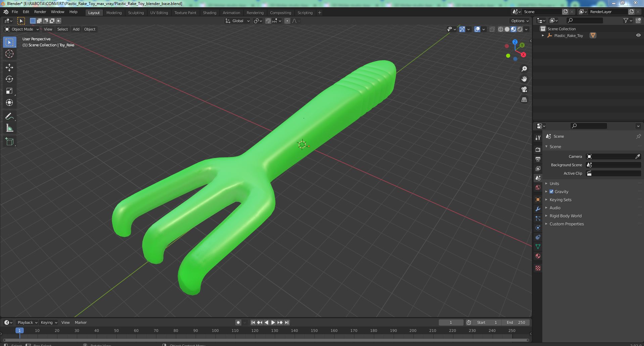The width and height of the screenshot is (644, 346).
Task: Open the Object properties tab
Action: (x=538, y=200)
